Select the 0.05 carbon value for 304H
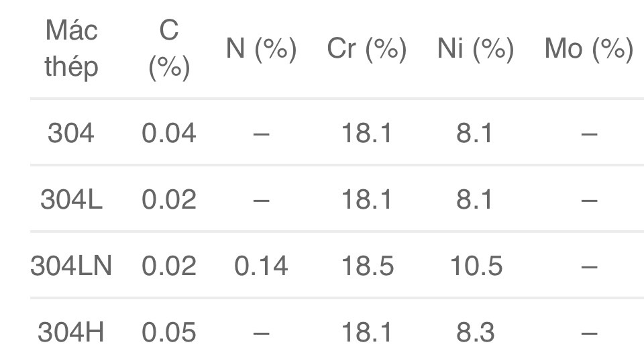Image resolution: width=644 pixels, height=361 pixels. pyautogui.click(x=169, y=333)
